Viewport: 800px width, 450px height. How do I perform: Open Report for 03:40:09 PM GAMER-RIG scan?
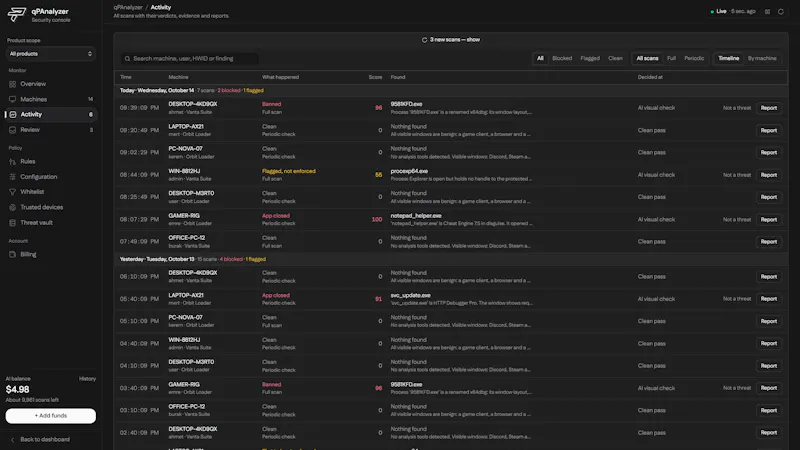click(x=768, y=388)
